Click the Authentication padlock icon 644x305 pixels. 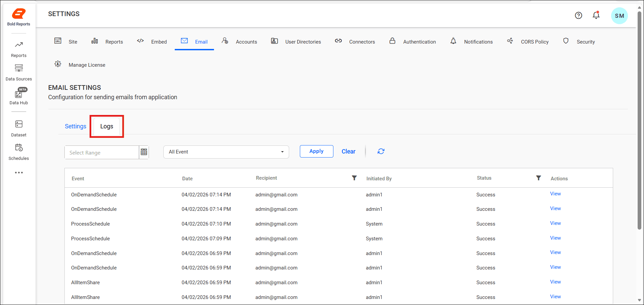392,41
